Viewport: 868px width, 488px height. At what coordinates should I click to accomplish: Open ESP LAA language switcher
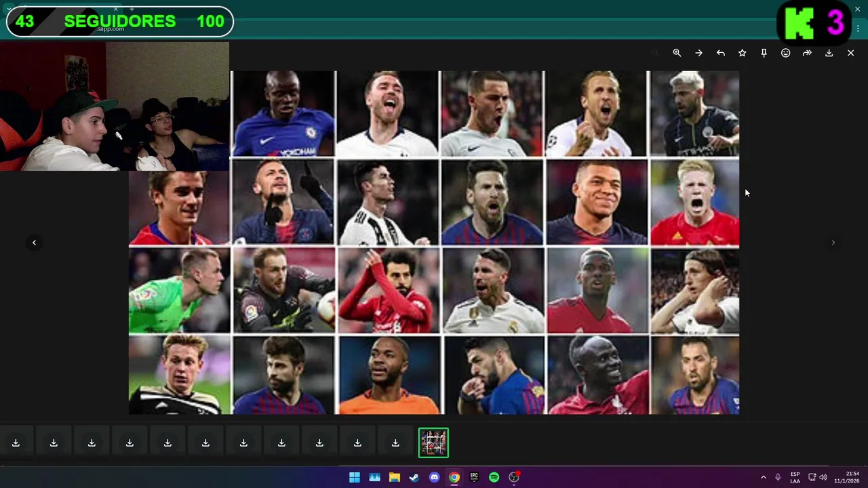pos(795,477)
